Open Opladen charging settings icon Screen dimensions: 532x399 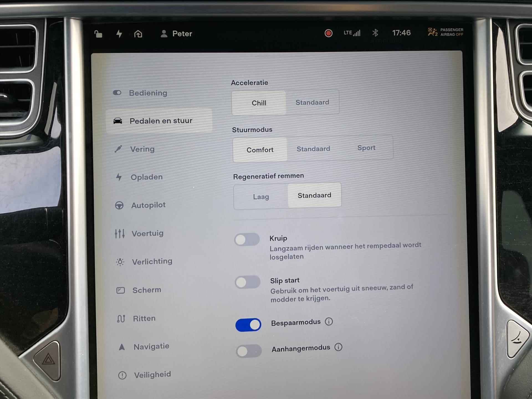pos(118,177)
